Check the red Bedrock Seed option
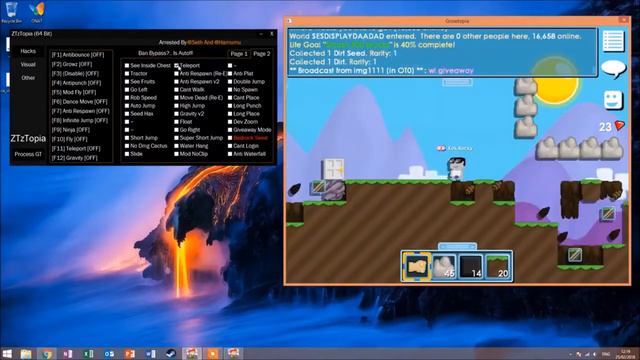Screen dimensions: 640x360 (230, 138)
